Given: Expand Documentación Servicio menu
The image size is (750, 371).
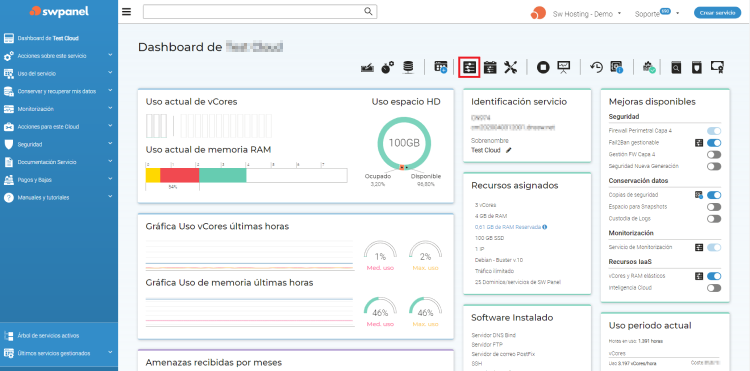Looking at the screenshot, I should tap(59, 162).
